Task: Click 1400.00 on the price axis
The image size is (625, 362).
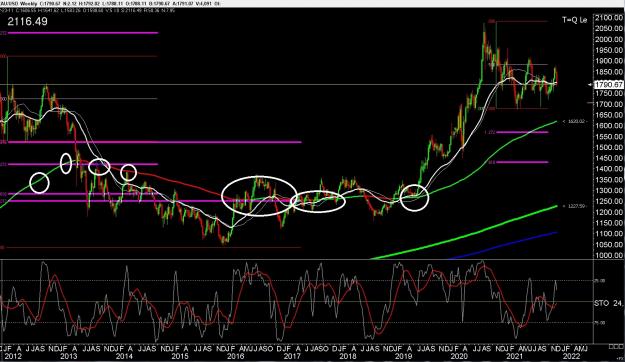Action: [x=609, y=169]
